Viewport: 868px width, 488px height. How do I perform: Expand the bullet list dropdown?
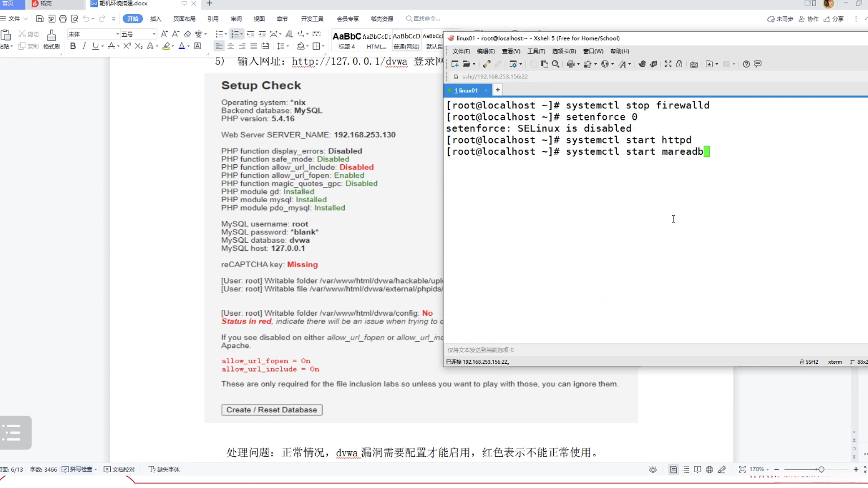[x=225, y=34]
